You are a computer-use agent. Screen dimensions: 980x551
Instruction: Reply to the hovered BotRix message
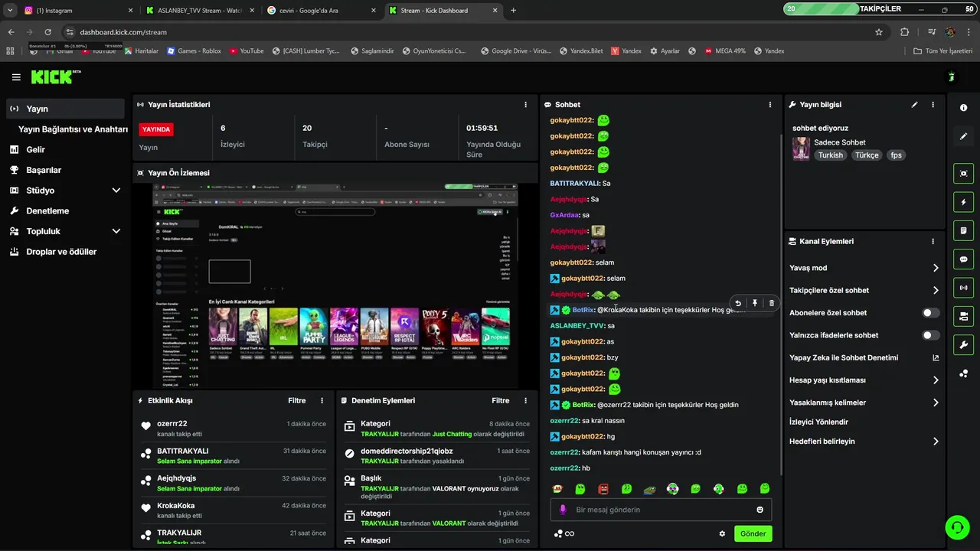click(x=738, y=303)
